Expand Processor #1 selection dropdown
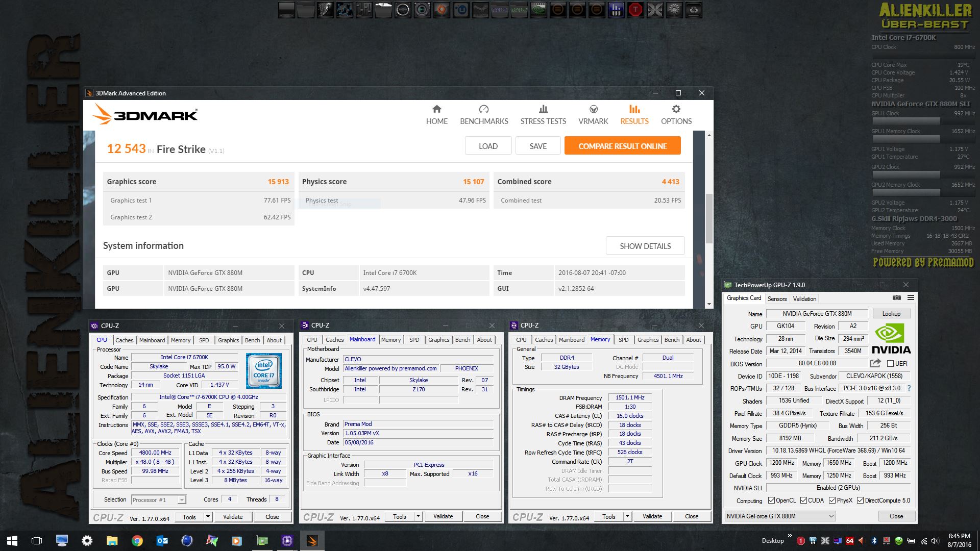The height and width of the screenshot is (551, 980). pyautogui.click(x=181, y=500)
